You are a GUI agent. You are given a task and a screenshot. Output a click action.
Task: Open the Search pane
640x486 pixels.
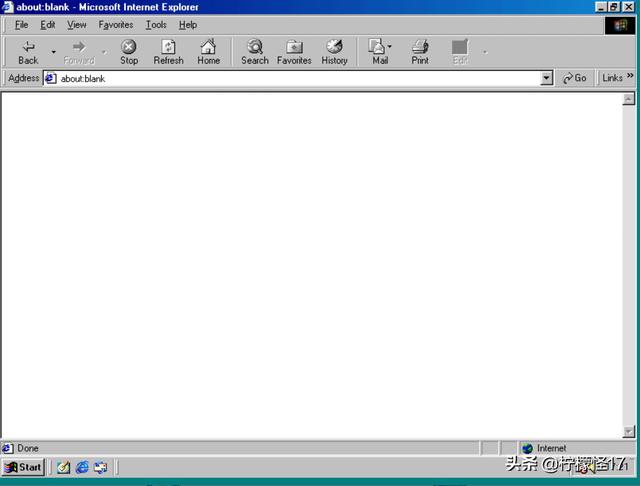pos(255,52)
